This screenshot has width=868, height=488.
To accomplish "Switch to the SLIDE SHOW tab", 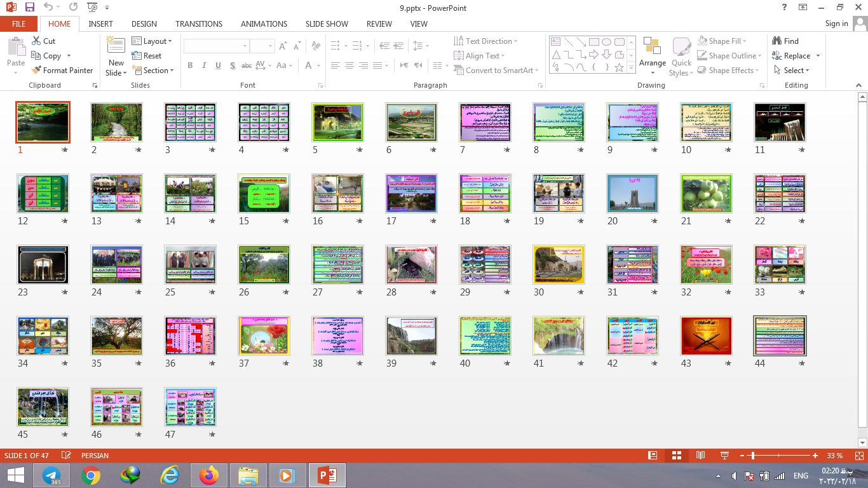I will pyautogui.click(x=327, y=24).
